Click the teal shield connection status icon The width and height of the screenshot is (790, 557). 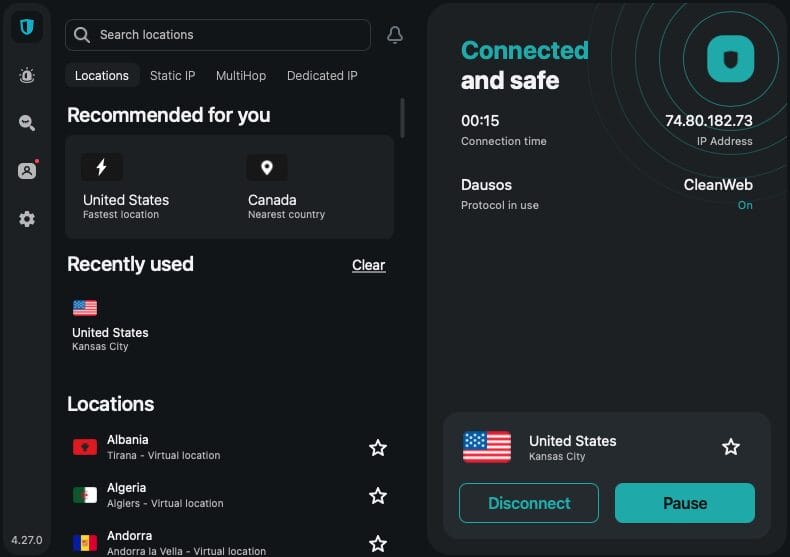(731, 59)
